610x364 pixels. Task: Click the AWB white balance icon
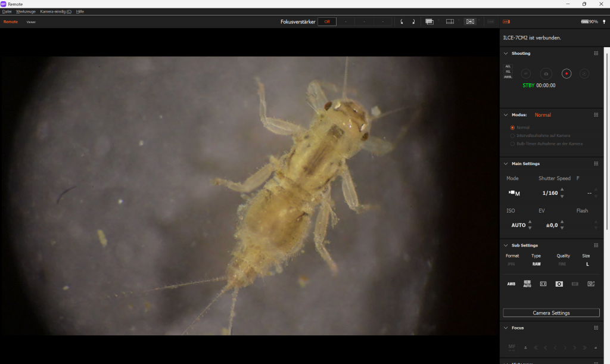(511, 284)
